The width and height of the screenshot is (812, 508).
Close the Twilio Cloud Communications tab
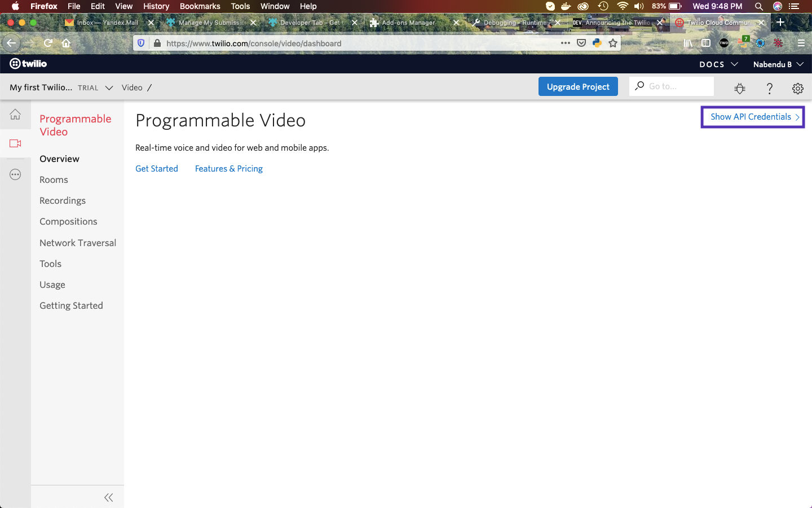761,23
